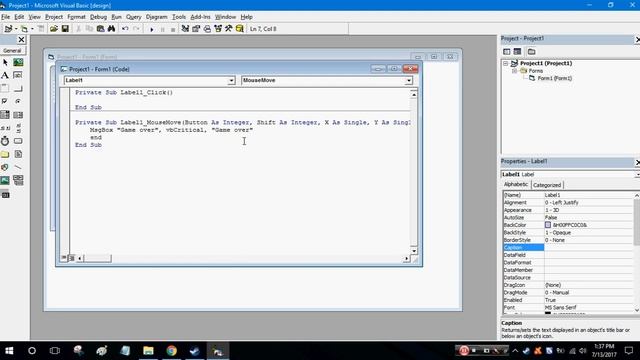Select the Pointer tool in toolbox
Viewport: 640px width, 360px height.
point(5,62)
